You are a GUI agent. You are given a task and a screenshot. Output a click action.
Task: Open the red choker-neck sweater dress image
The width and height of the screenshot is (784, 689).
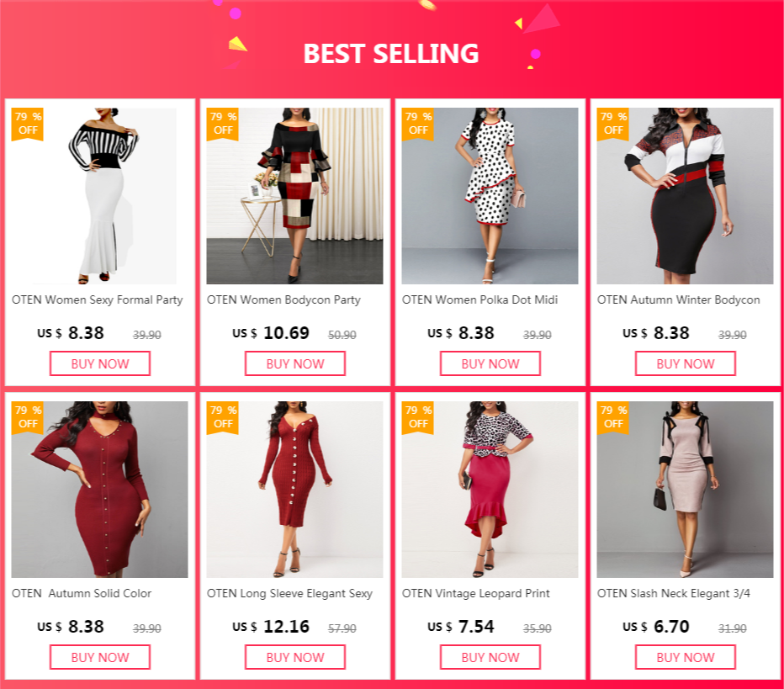tap(99, 490)
